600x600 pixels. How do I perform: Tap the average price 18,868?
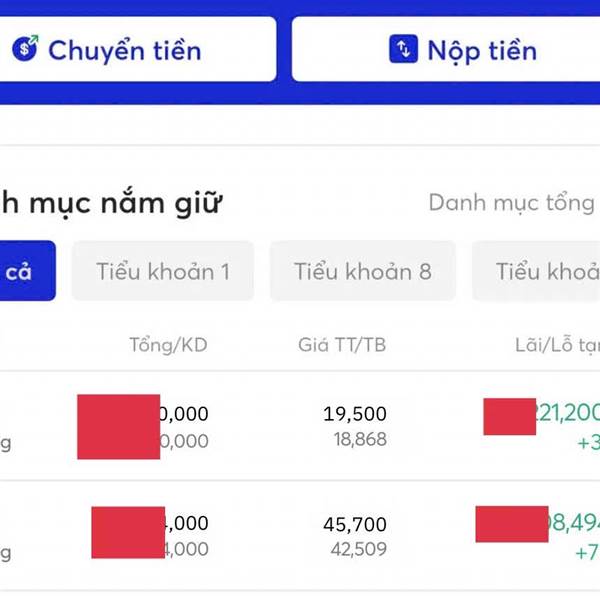(360, 439)
